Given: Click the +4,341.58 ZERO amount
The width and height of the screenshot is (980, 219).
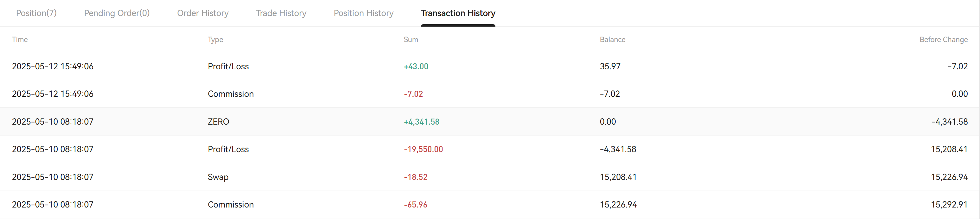Looking at the screenshot, I should (x=421, y=122).
